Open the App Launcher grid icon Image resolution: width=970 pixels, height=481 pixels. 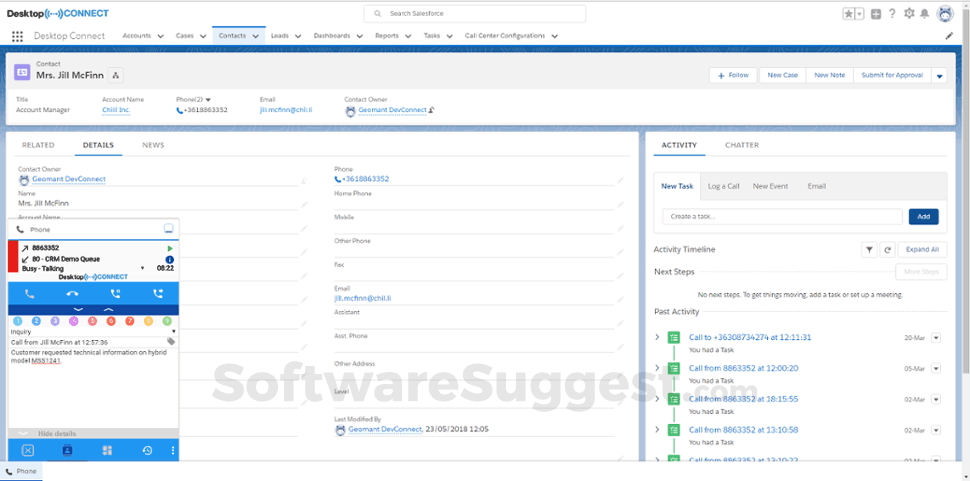tap(17, 36)
